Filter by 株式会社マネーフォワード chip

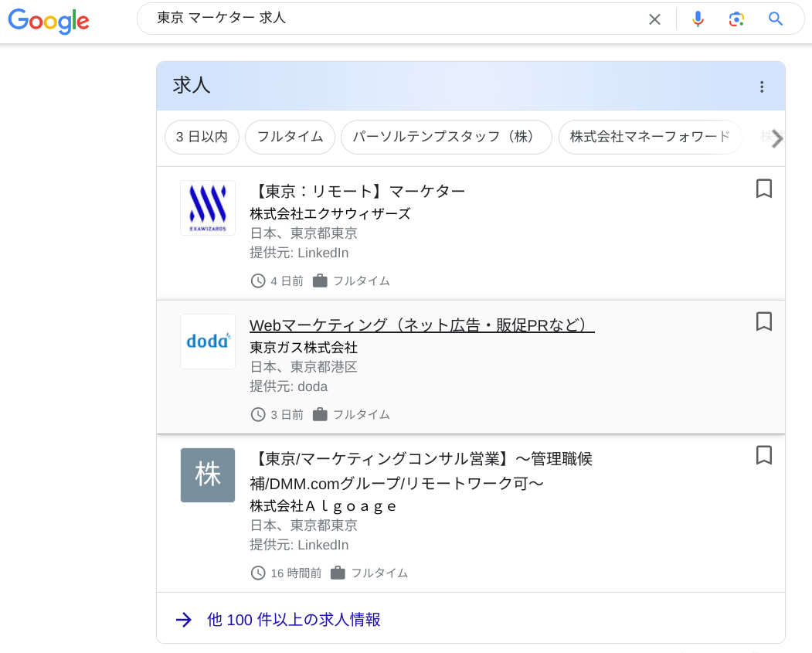coord(650,138)
